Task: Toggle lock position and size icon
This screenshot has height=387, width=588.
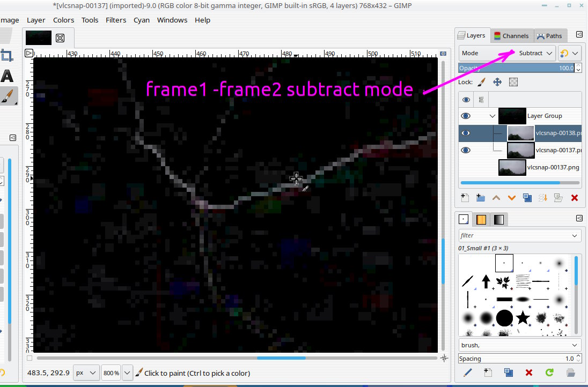Action: pyautogui.click(x=497, y=82)
